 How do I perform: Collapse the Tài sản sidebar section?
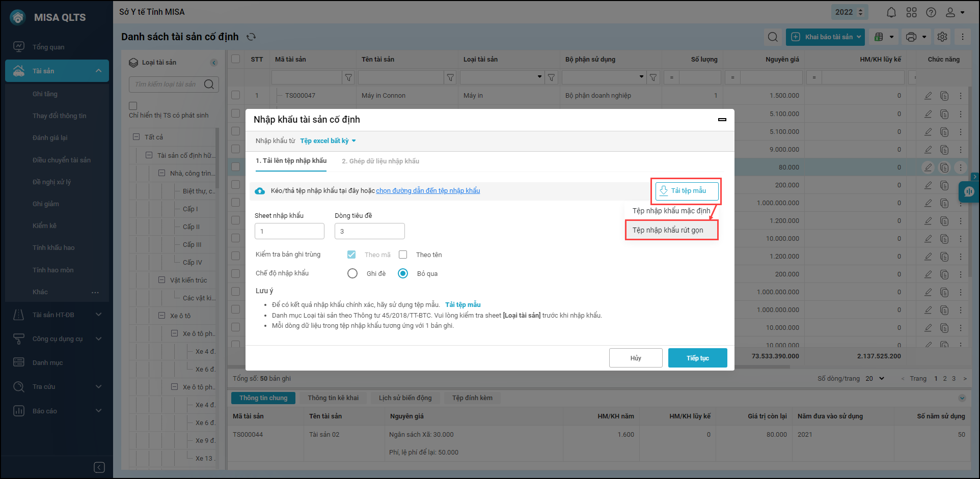click(x=98, y=71)
